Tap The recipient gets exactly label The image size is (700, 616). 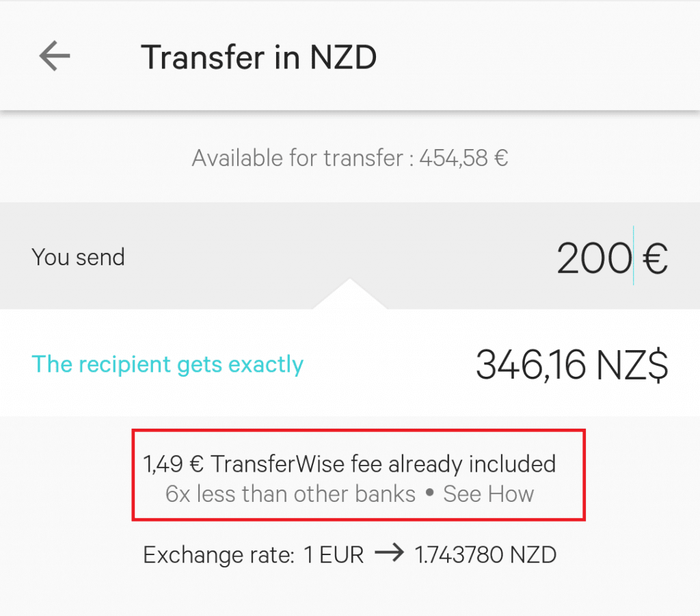pyautogui.click(x=167, y=364)
